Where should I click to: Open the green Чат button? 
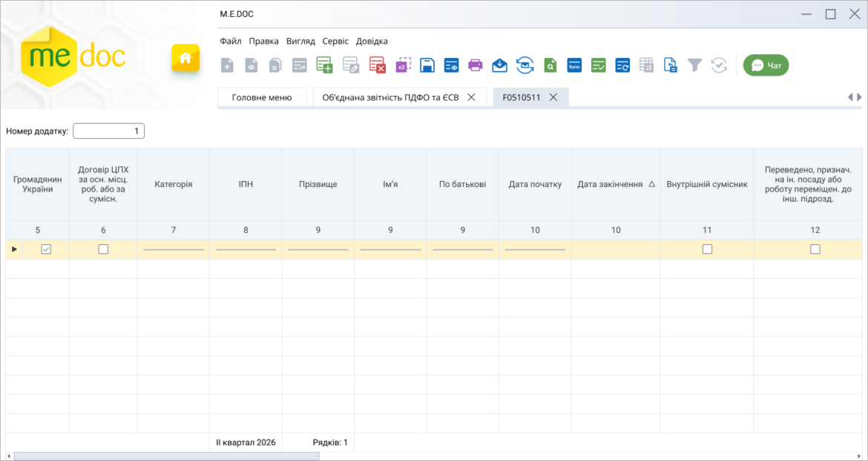point(766,65)
